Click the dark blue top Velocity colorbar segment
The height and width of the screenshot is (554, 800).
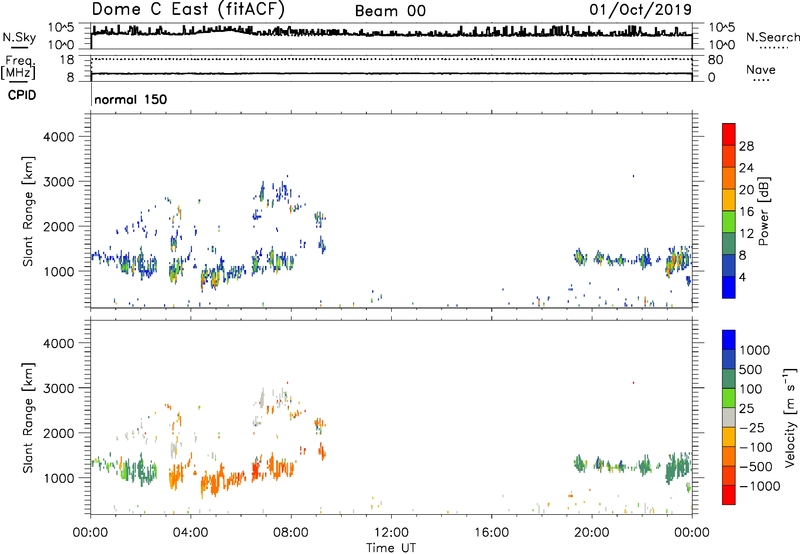coord(729,340)
